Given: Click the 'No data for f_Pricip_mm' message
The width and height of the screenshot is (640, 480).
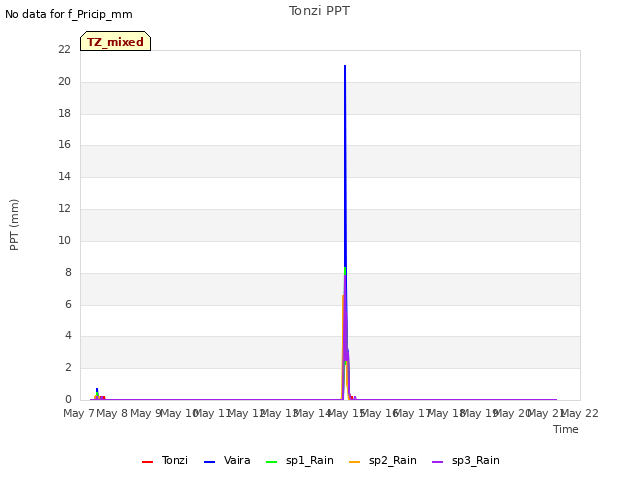Looking at the screenshot, I should pyautogui.click(x=69, y=14).
